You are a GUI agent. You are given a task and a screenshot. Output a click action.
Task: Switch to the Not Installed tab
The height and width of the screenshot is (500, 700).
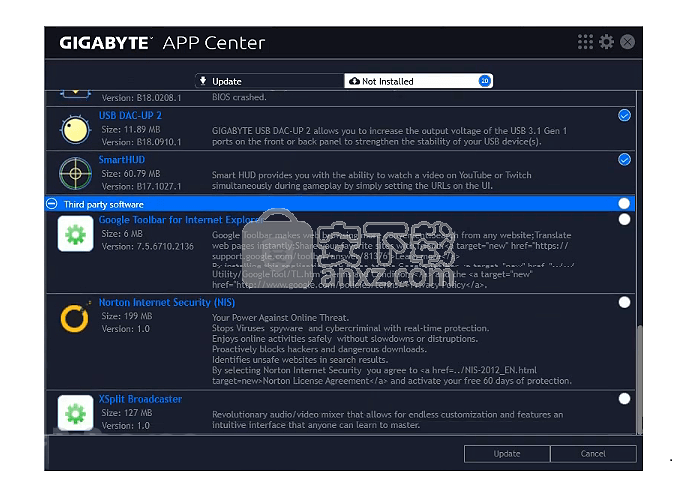(x=418, y=81)
